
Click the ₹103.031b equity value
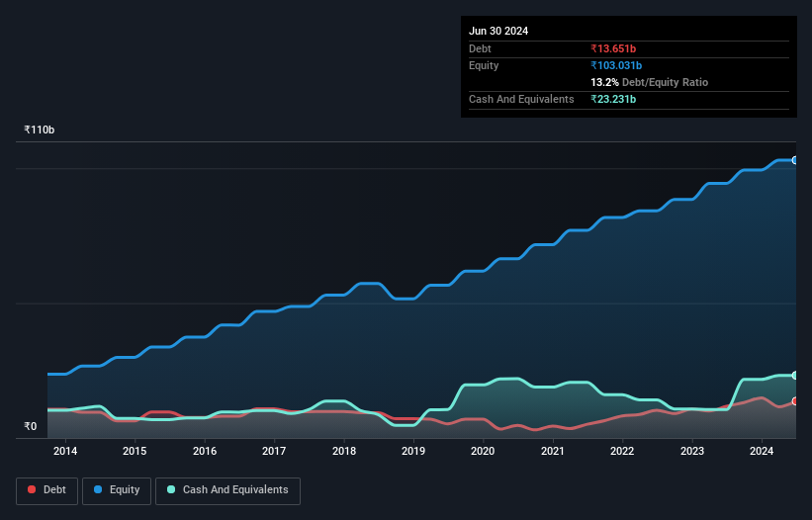[616, 65]
